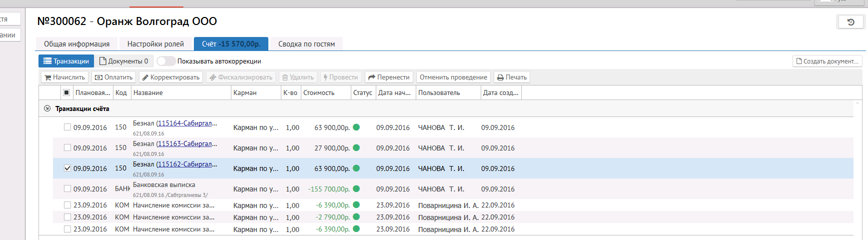Switch to the Транзакции list view
Viewport: 868px width, 240px height.
(x=66, y=61)
